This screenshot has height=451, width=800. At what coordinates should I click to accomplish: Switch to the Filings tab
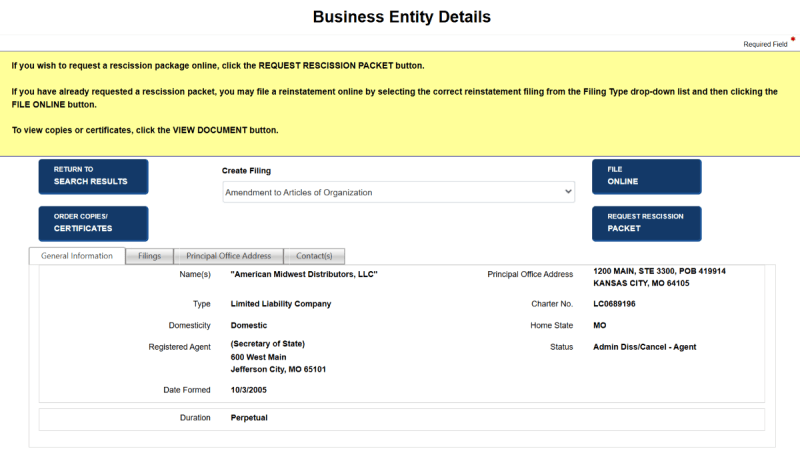click(149, 256)
